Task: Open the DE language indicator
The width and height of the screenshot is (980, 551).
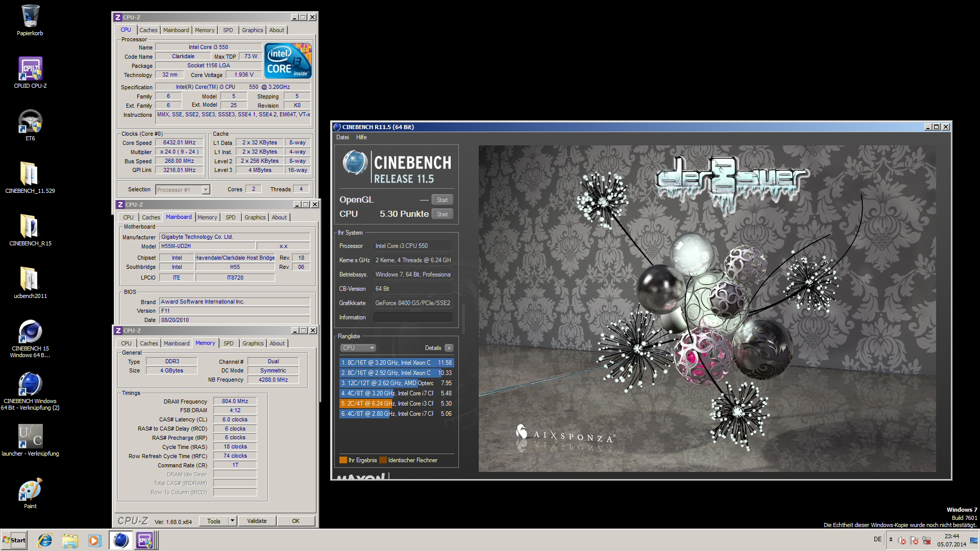Action: [x=877, y=539]
